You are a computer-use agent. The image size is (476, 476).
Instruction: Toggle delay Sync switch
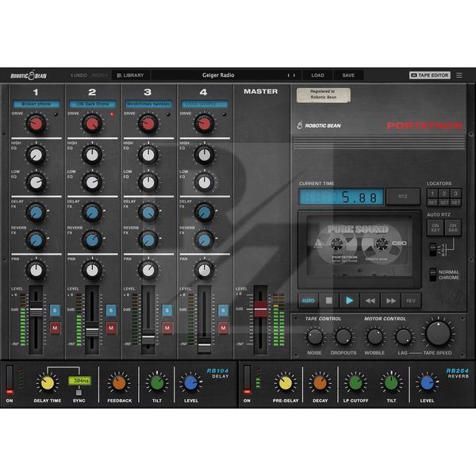(x=79, y=393)
